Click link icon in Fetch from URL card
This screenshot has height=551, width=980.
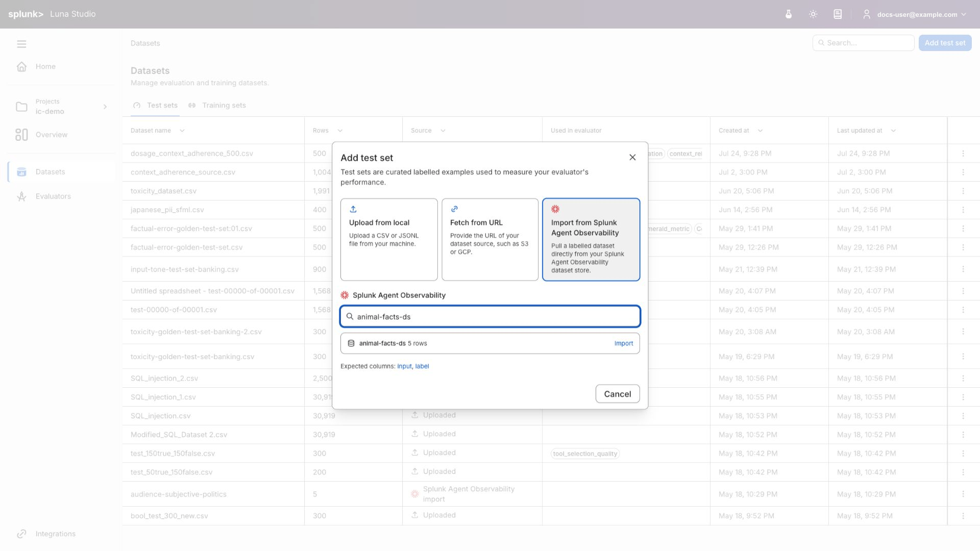pyautogui.click(x=454, y=209)
